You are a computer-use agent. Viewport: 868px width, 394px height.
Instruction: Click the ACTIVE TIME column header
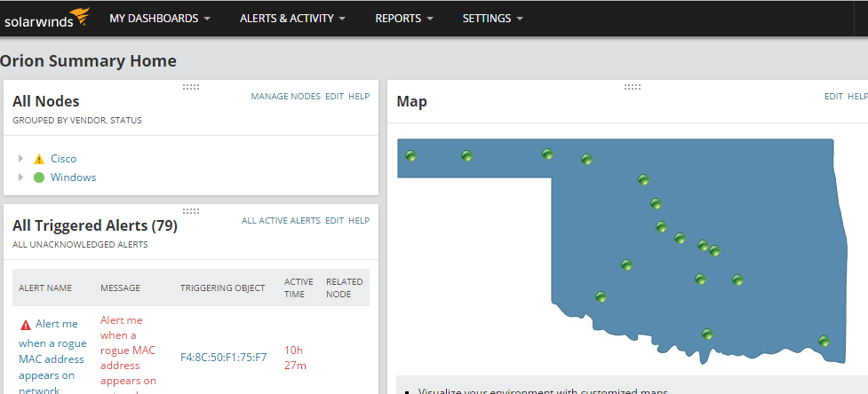coord(299,288)
